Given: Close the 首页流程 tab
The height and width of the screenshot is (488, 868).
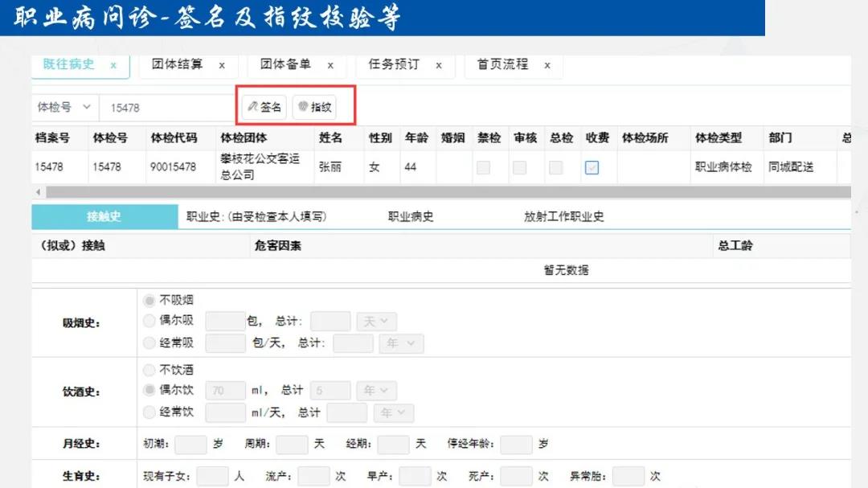Looking at the screenshot, I should (x=547, y=65).
